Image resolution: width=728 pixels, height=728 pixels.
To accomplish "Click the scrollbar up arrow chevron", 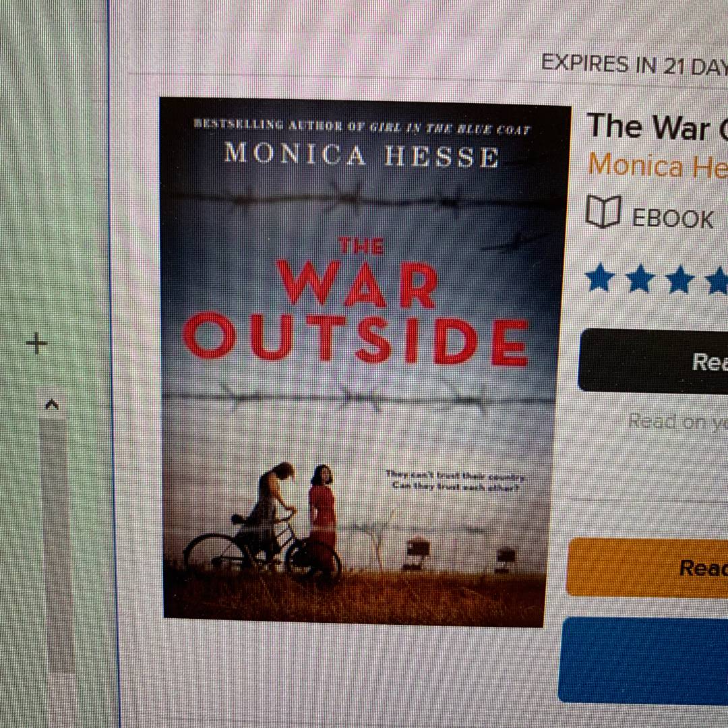I will point(51,405).
